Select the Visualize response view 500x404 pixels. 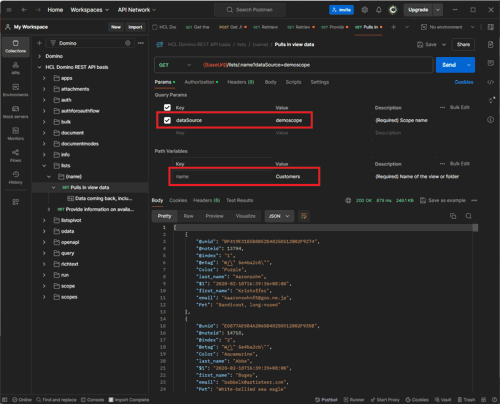[x=245, y=216]
